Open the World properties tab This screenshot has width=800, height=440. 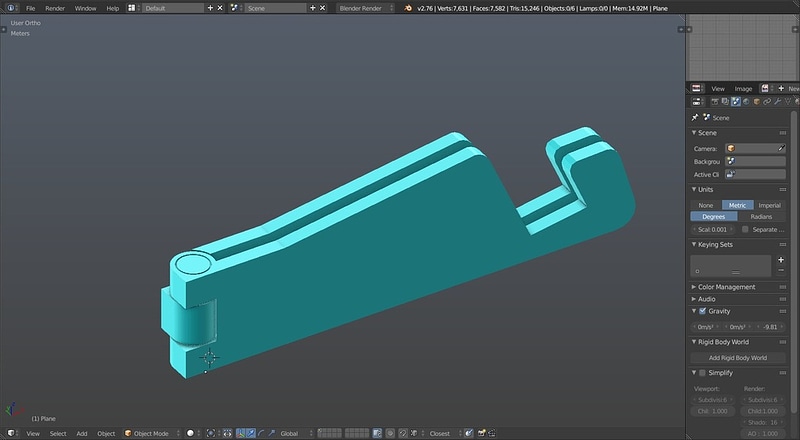(x=746, y=102)
